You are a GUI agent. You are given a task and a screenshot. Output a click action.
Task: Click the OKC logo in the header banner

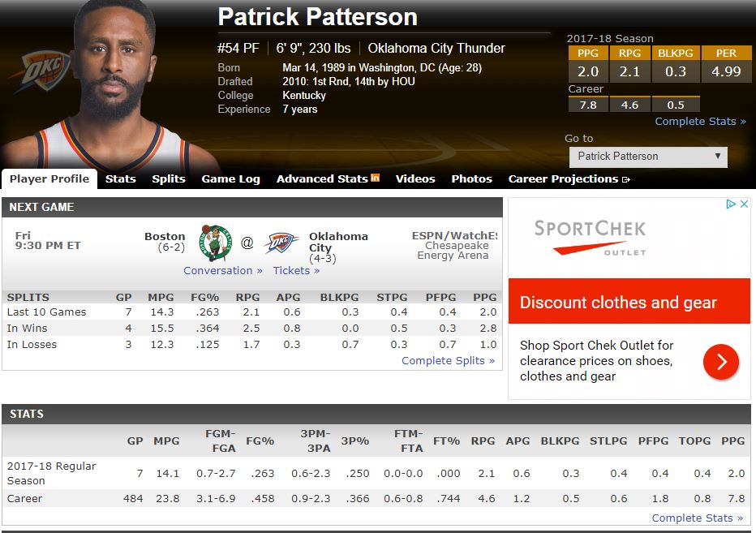click(x=36, y=71)
